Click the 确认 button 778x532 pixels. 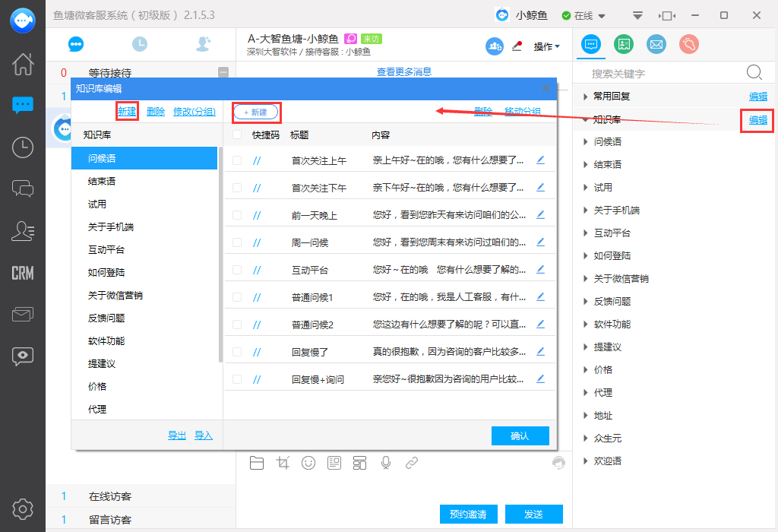520,435
